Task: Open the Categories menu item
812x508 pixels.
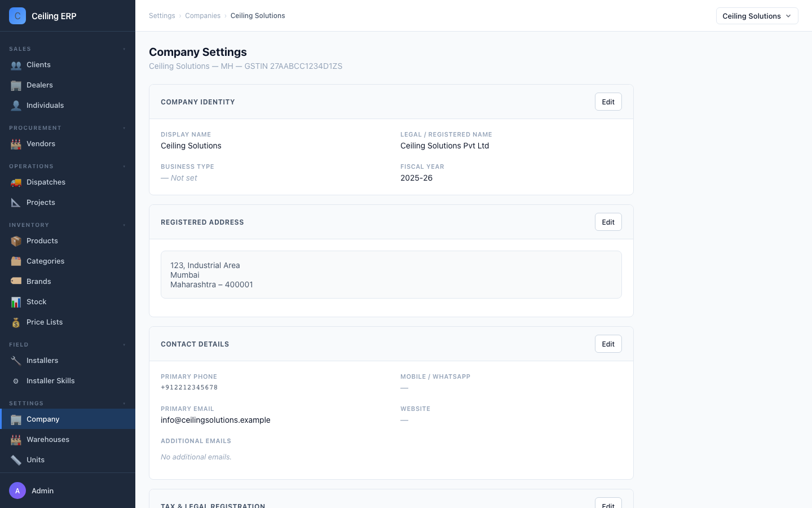Action: click(68, 261)
